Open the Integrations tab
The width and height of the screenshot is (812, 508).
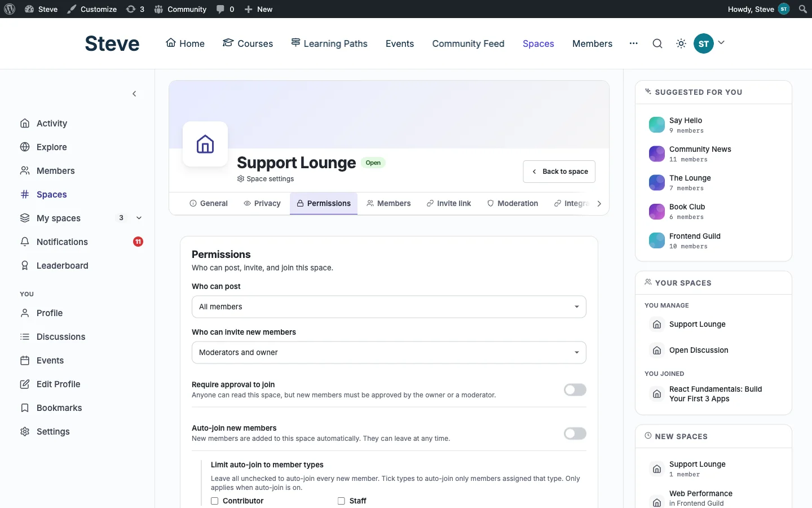pos(572,204)
